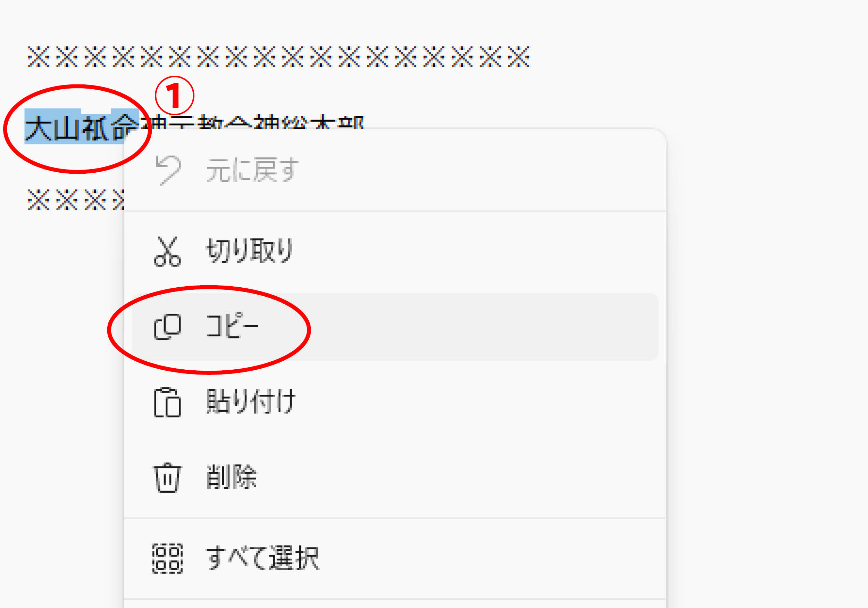Click the clipboard icon for 貼り付け
This screenshot has height=608, width=868.
pyautogui.click(x=167, y=402)
